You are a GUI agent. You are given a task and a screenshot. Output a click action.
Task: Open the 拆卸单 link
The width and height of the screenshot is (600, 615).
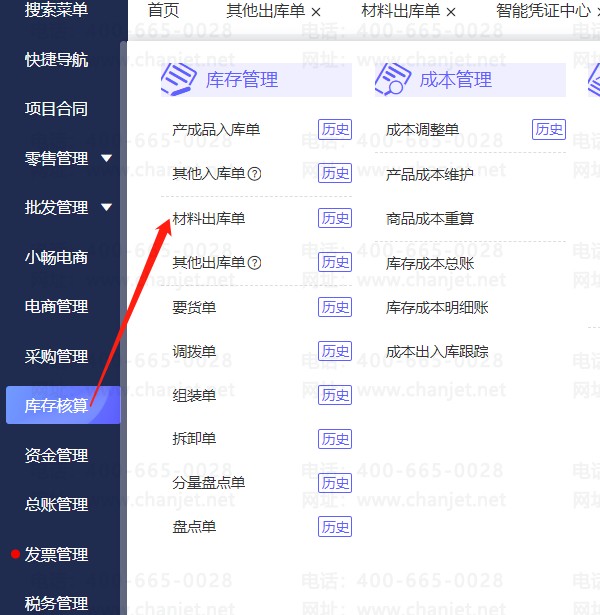click(x=194, y=439)
